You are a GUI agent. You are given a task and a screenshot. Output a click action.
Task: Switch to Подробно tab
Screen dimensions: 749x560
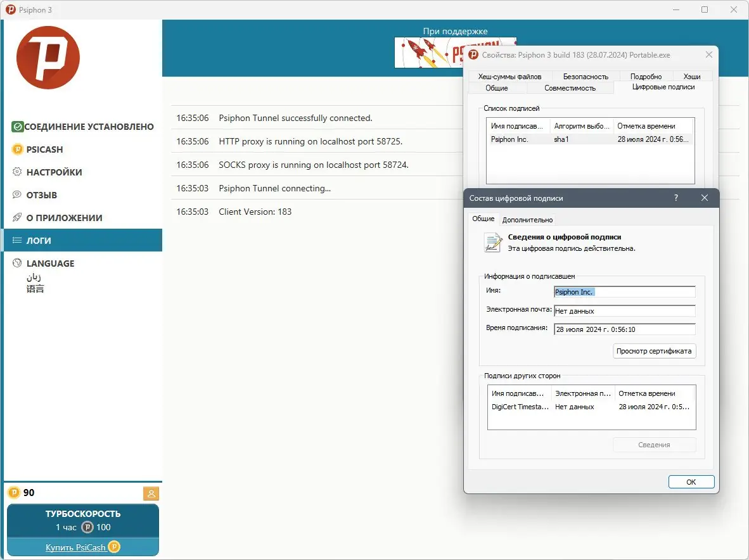point(646,77)
